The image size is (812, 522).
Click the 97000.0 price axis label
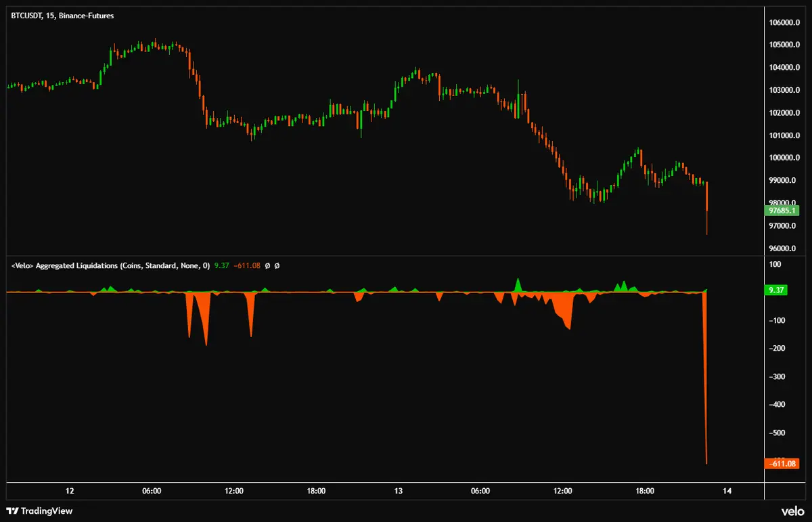pyautogui.click(x=784, y=225)
